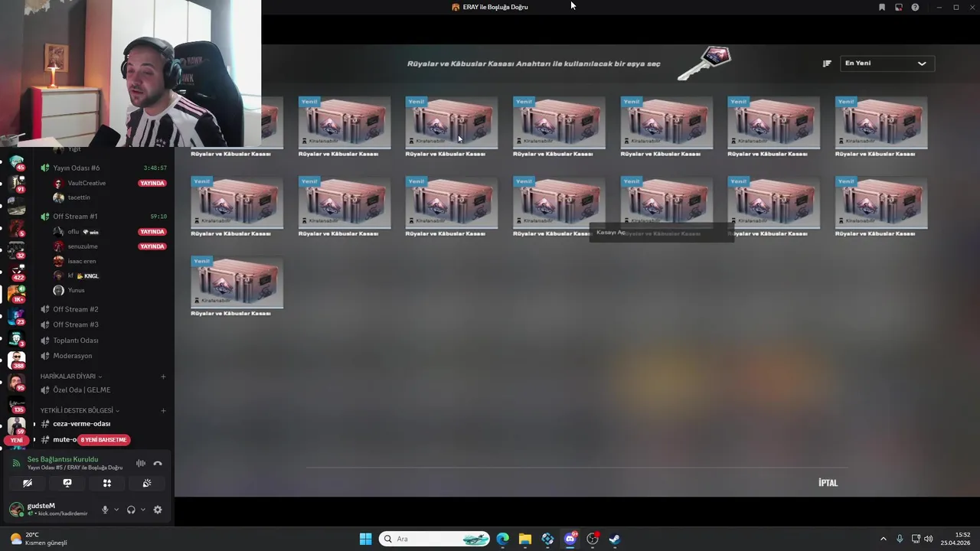
Task: Open Discord from the taskbar
Action: (570, 539)
